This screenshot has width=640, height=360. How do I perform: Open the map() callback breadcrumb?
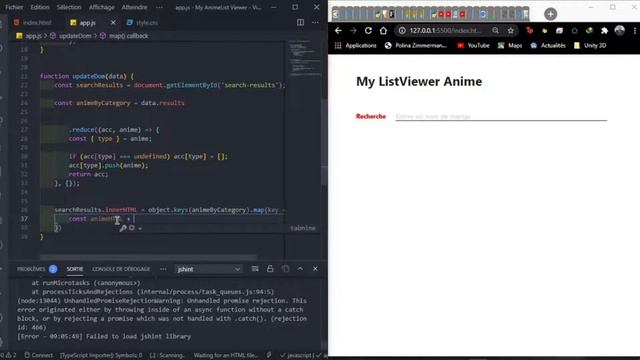click(x=129, y=36)
